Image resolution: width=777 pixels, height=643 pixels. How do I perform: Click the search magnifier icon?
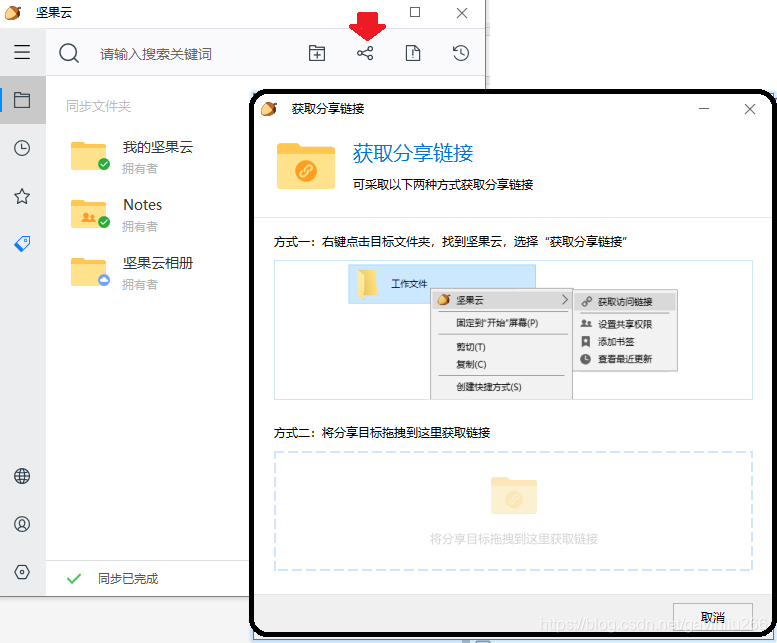pos(69,53)
